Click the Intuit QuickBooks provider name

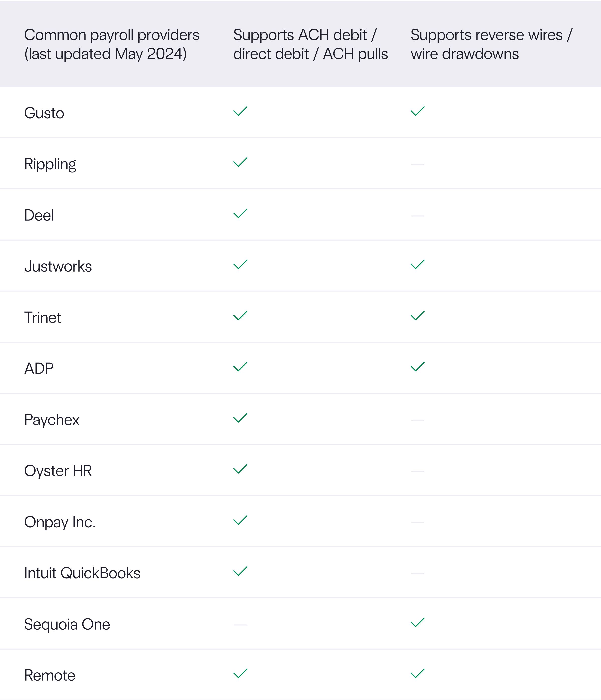(82, 573)
